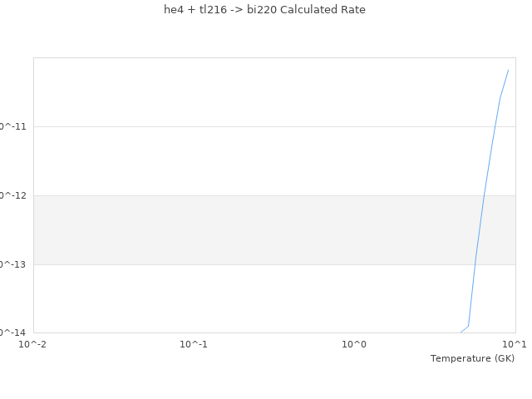Click the blue curve's lowest point near x-axis
532x399 pixels.
click(x=461, y=332)
